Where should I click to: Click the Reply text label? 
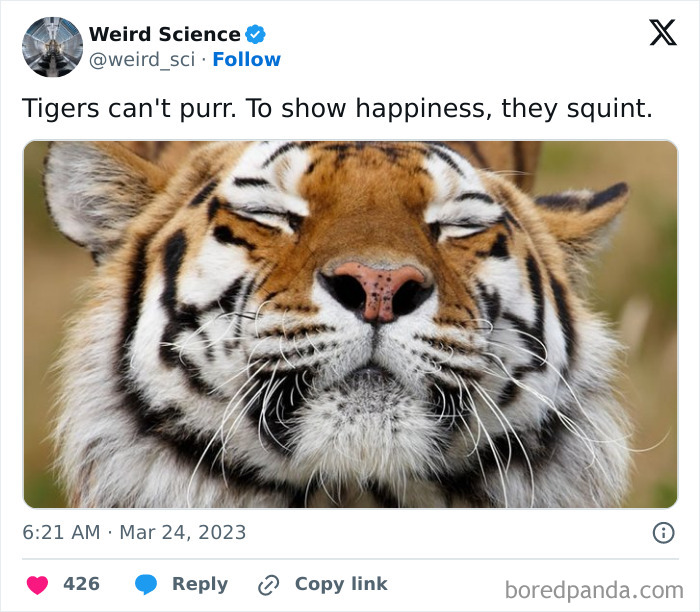199,584
